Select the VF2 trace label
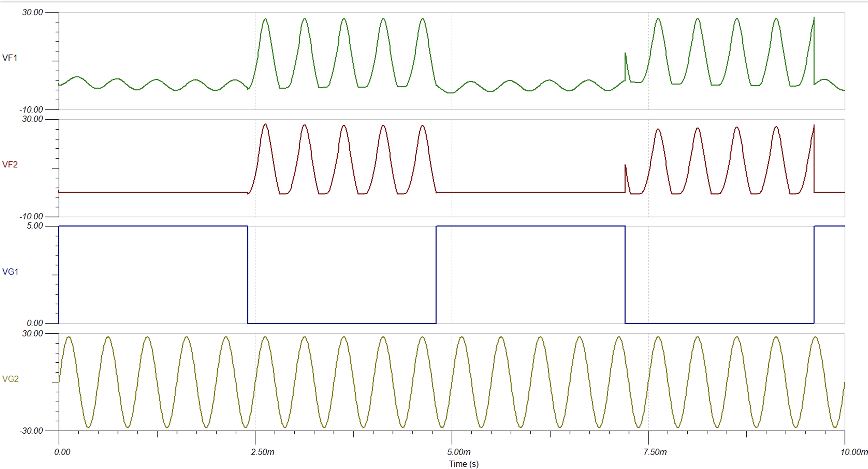The image size is (868, 469). coord(10,165)
